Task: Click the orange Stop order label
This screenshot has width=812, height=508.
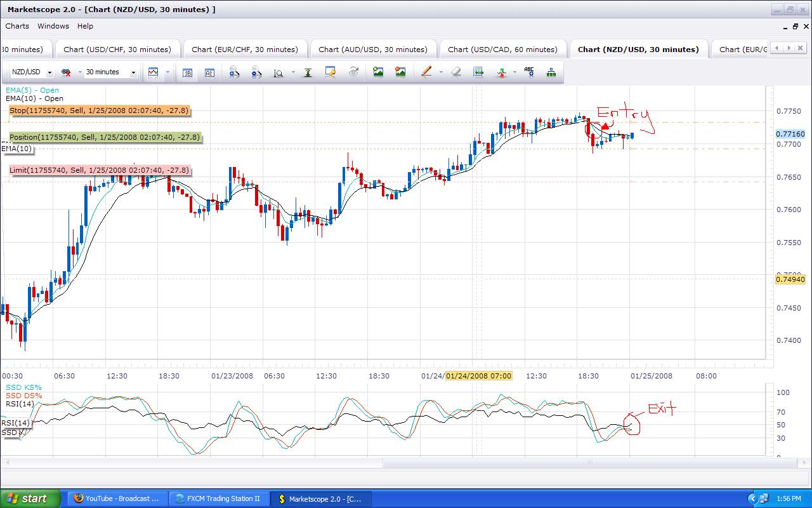Action: click(100, 110)
